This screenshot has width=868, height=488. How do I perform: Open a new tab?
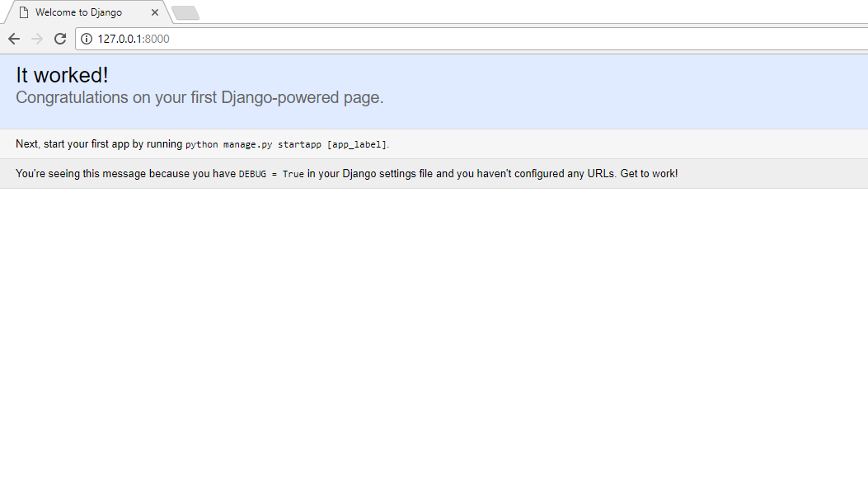pos(185,12)
